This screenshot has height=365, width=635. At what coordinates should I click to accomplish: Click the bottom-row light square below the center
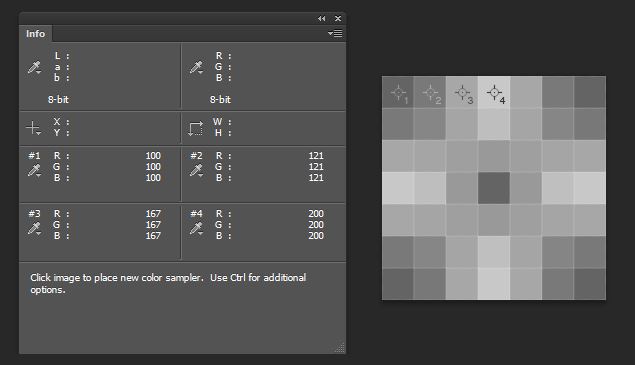pos(494,284)
